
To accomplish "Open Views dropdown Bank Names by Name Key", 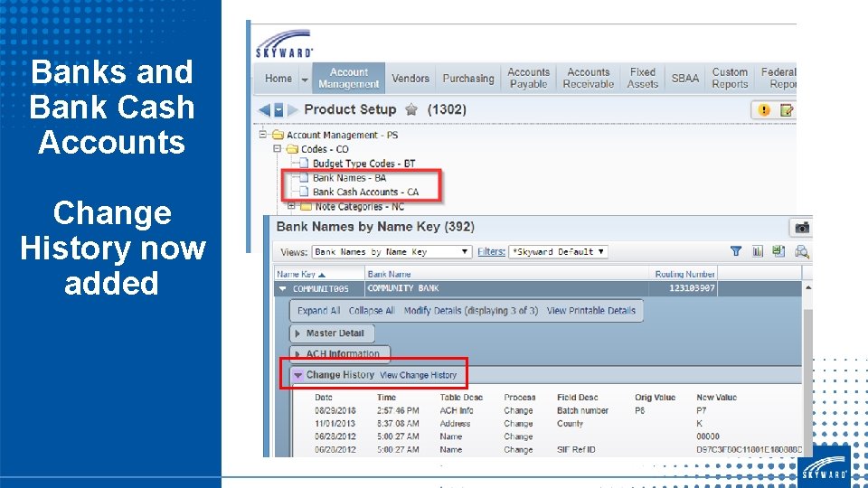I will pos(392,252).
